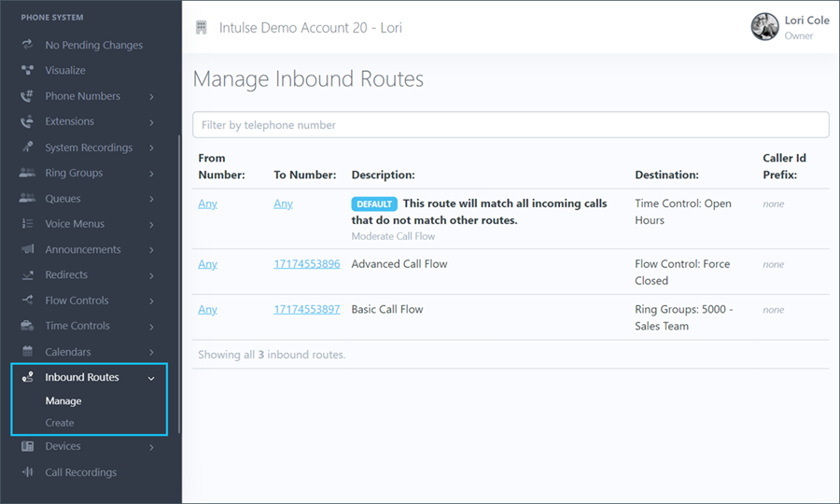
Task: Click the Flow Controls branch icon
Action: click(27, 300)
